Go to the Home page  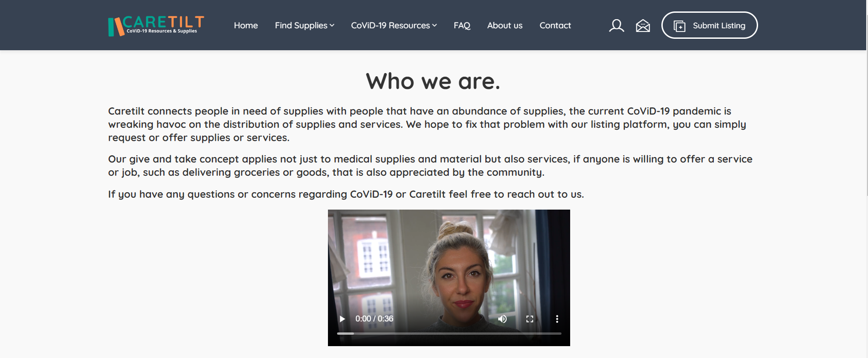pos(246,26)
